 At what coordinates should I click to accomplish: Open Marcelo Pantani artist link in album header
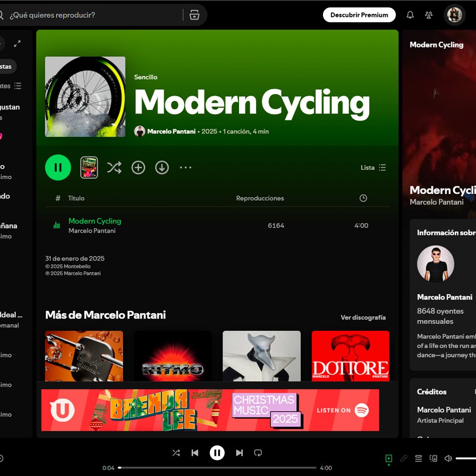(171, 131)
